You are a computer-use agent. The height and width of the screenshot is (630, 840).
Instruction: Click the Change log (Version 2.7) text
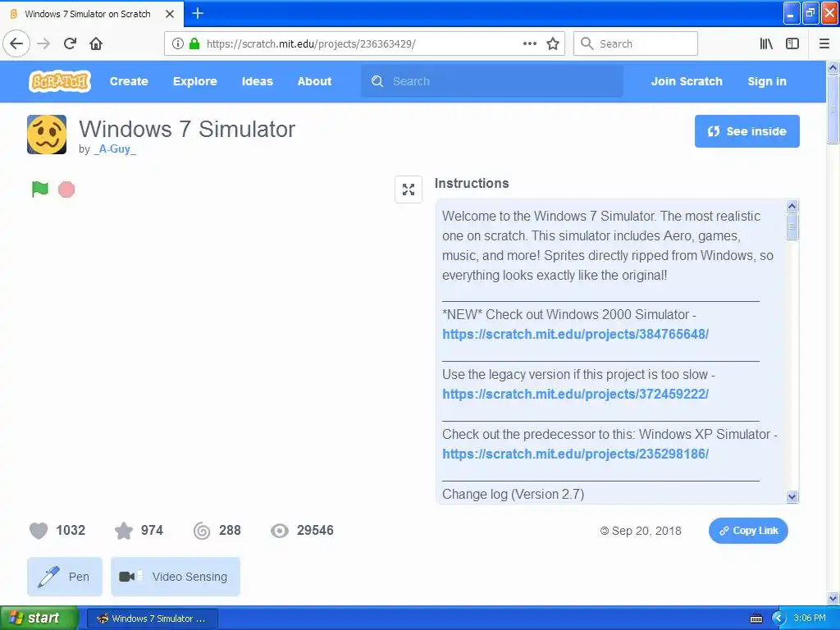pyautogui.click(x=513, y=494)
